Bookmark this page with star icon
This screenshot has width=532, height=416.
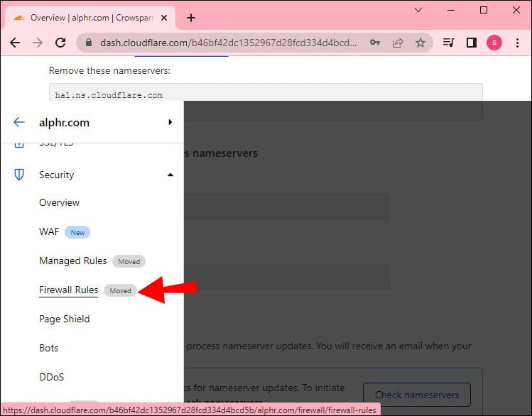(x=420, y=43)
